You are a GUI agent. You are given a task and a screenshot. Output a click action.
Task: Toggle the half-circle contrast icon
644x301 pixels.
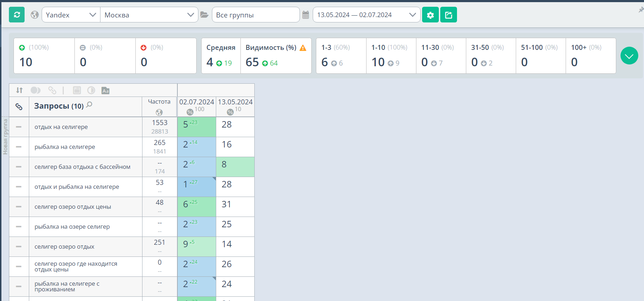coord(91,90)
